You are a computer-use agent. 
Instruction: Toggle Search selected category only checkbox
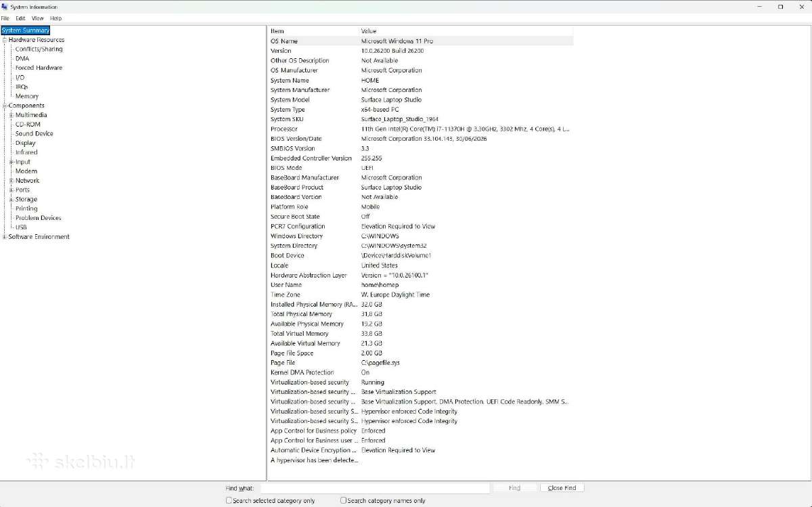click(x=229, y=501)
